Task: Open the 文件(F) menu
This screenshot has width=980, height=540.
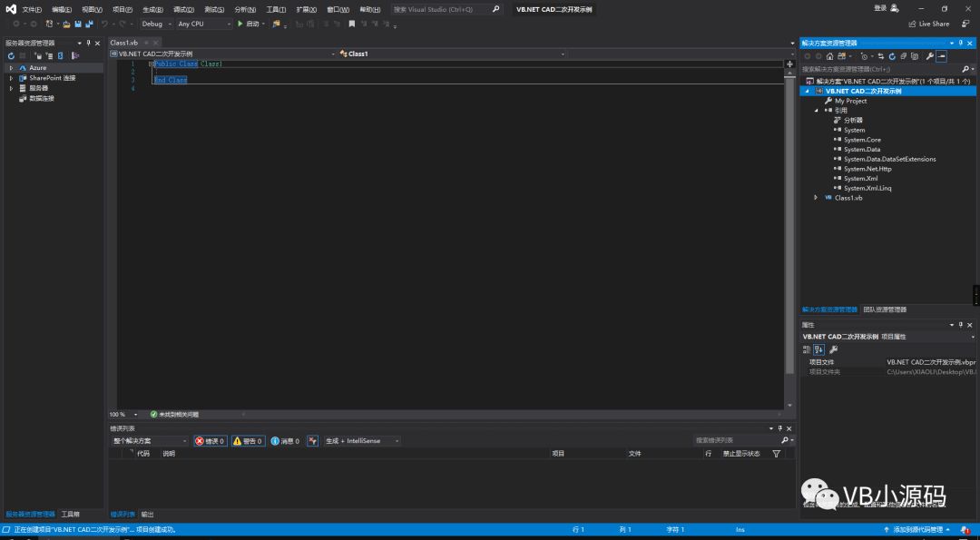Action: tap(32, 9)
